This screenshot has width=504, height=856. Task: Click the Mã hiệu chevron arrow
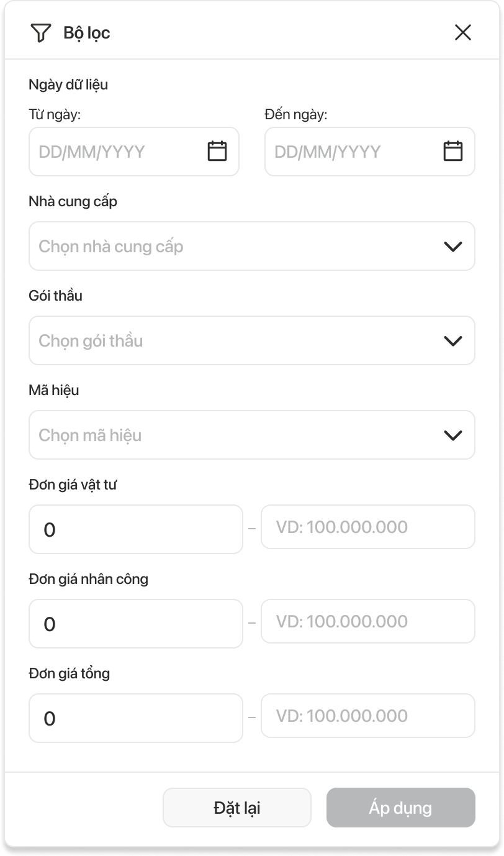(x=453, y=435)
